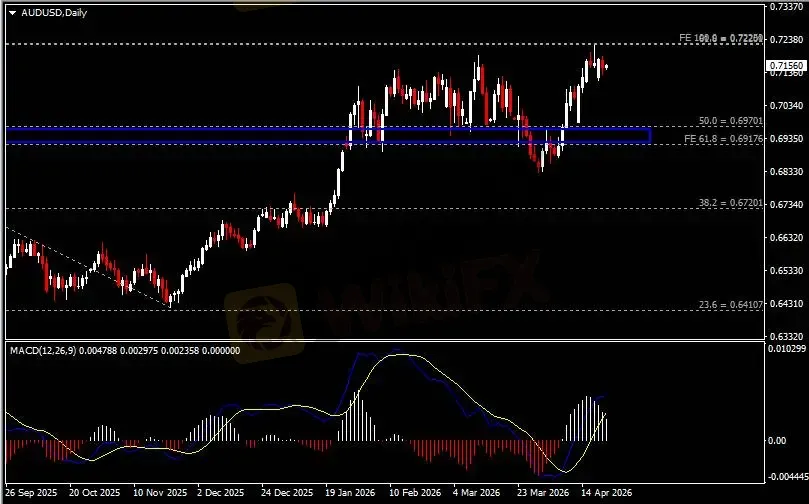Screen dimensions: 809x504
Task: Click the blue rectangle's right edge handle
Action: click(x=651, y=135)
